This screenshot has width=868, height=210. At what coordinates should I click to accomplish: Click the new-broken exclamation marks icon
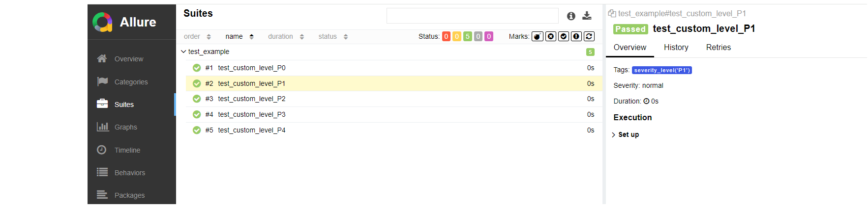coord(576,36)
